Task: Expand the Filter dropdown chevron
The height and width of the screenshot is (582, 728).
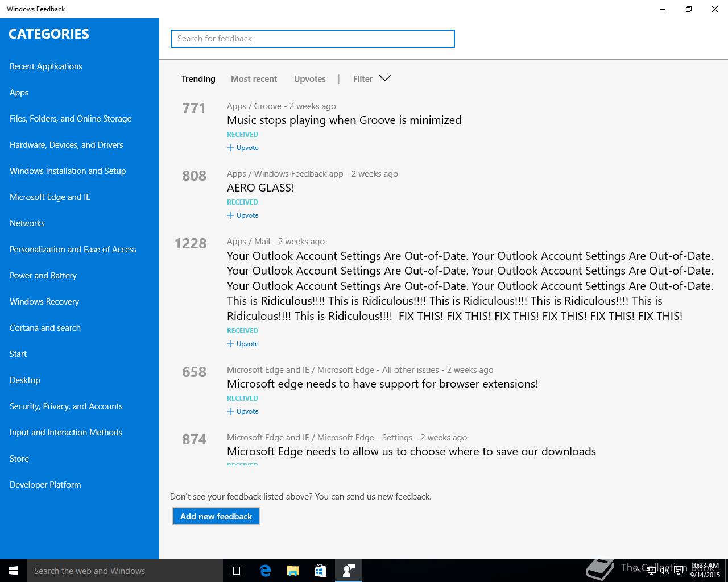Action: tap(385, 78)
